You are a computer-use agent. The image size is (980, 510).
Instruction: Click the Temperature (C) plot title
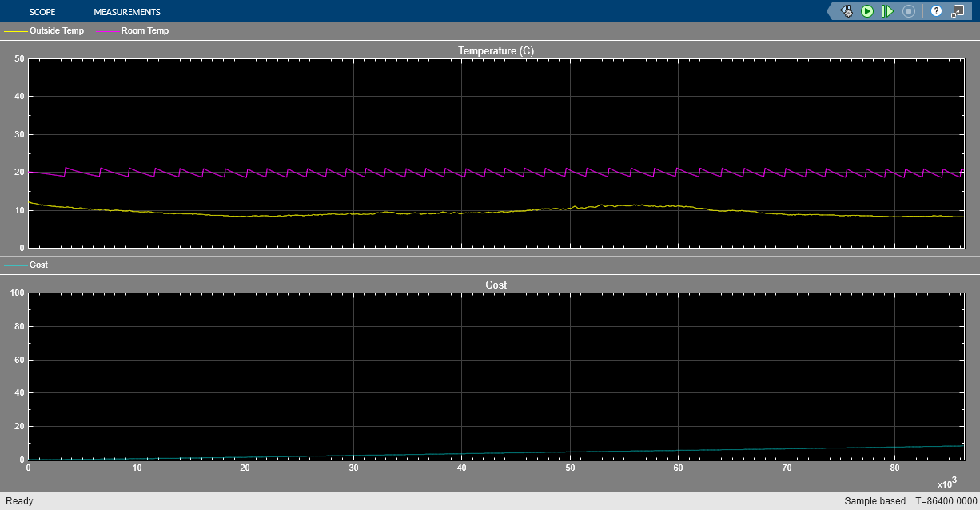(496, 50)
